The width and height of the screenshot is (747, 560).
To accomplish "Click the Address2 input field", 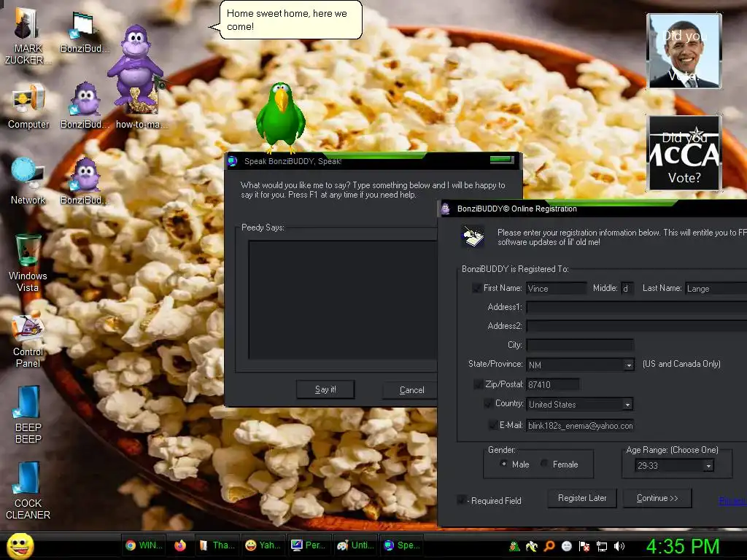I will coord(636,326).
